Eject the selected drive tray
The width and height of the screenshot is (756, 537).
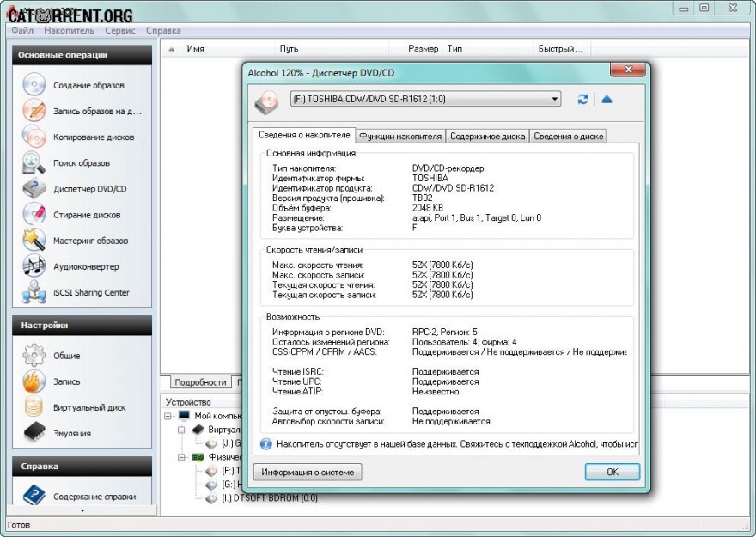607,100
